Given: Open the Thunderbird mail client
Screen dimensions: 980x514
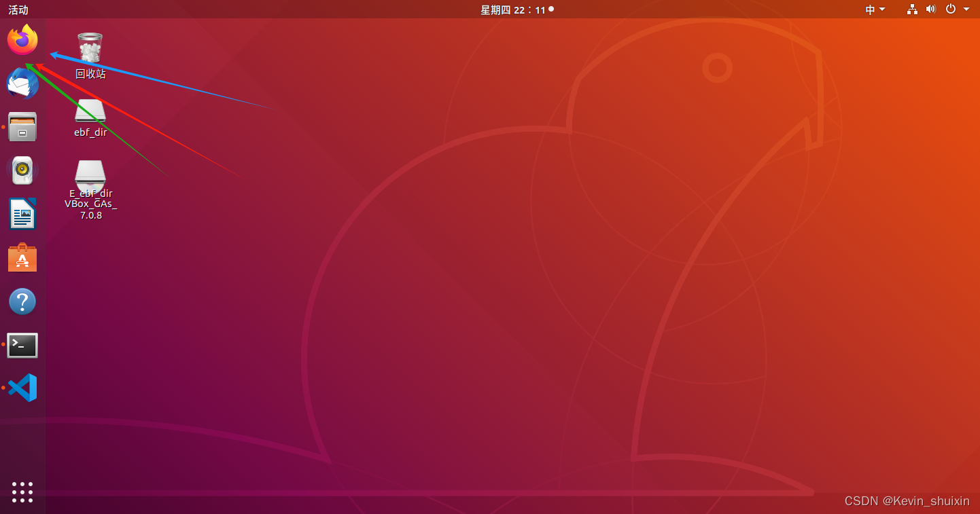Looking at the screenshot, I should tap(22, 83).
